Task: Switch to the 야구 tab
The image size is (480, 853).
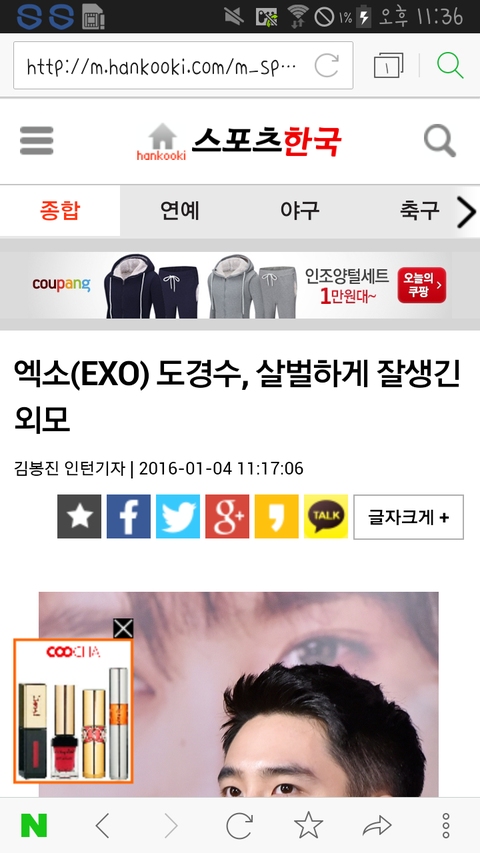Action: click(299, 211)
